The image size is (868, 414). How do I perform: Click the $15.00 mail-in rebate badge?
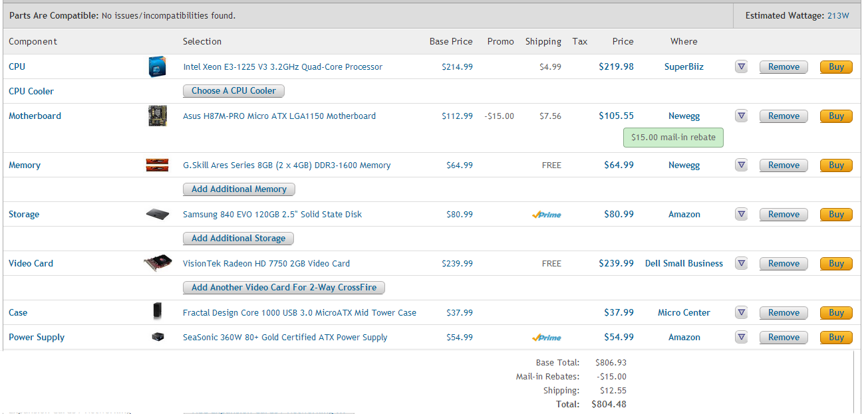[x=673, y=138]
